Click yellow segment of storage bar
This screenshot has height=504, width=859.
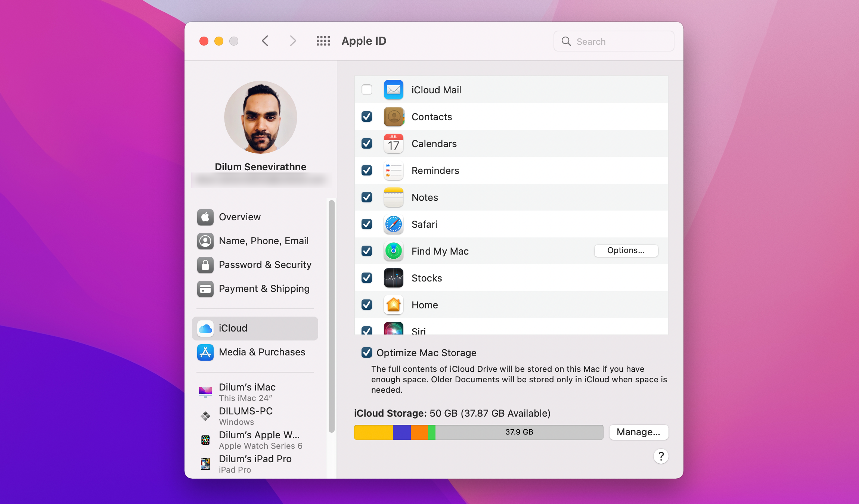pyautogui.click(x=373, y=432)
